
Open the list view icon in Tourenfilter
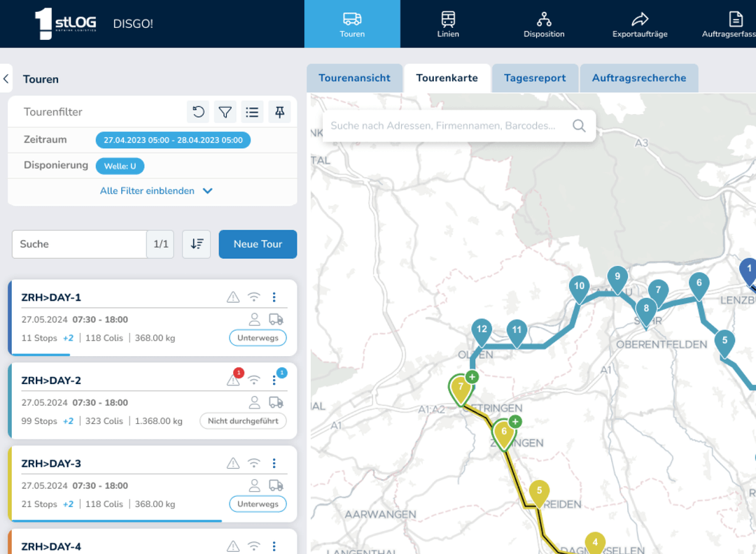point(252,112)
